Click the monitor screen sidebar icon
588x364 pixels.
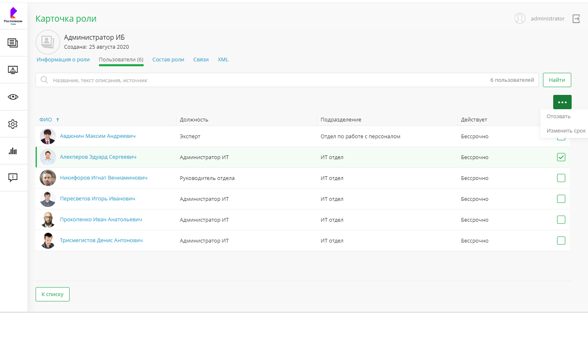[13, 70]
